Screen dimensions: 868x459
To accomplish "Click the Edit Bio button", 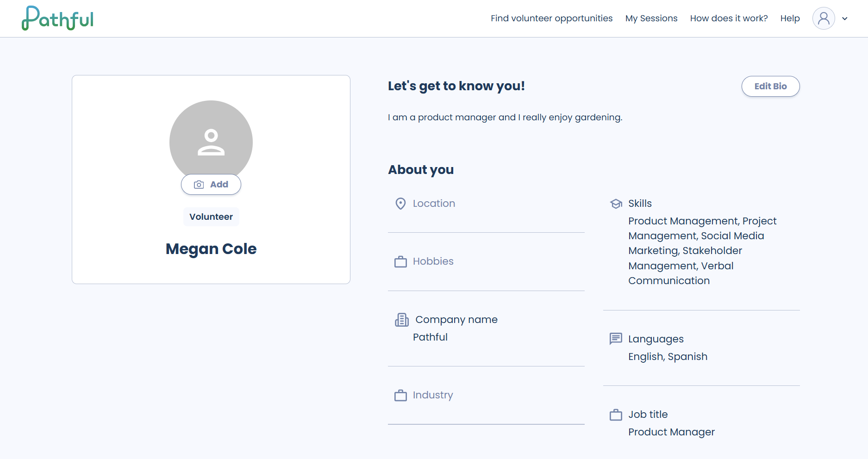I will point(770,86).
